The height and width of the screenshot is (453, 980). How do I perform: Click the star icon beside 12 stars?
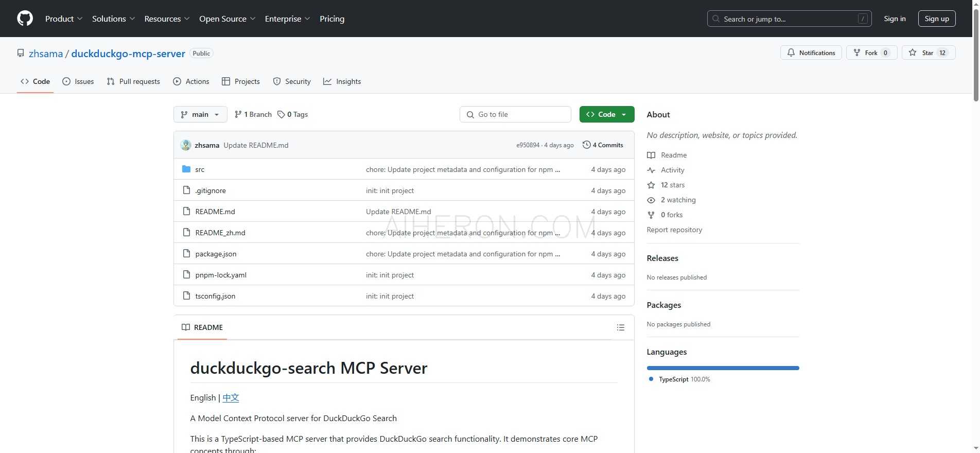point(651,185)
